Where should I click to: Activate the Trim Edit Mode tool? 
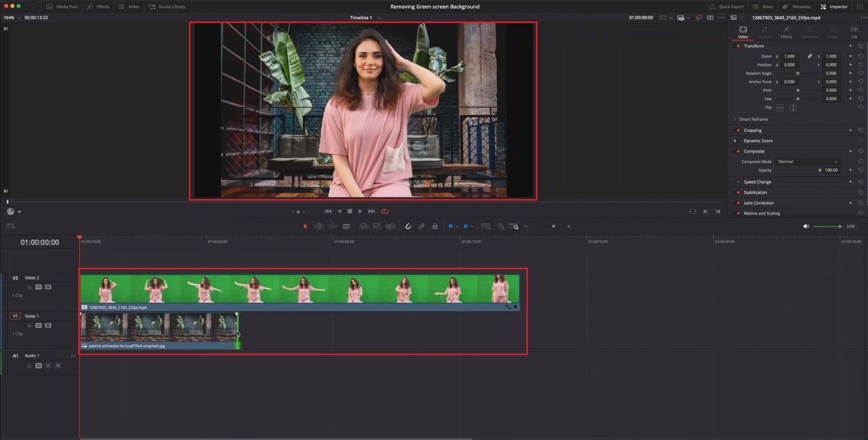[319, 226]
